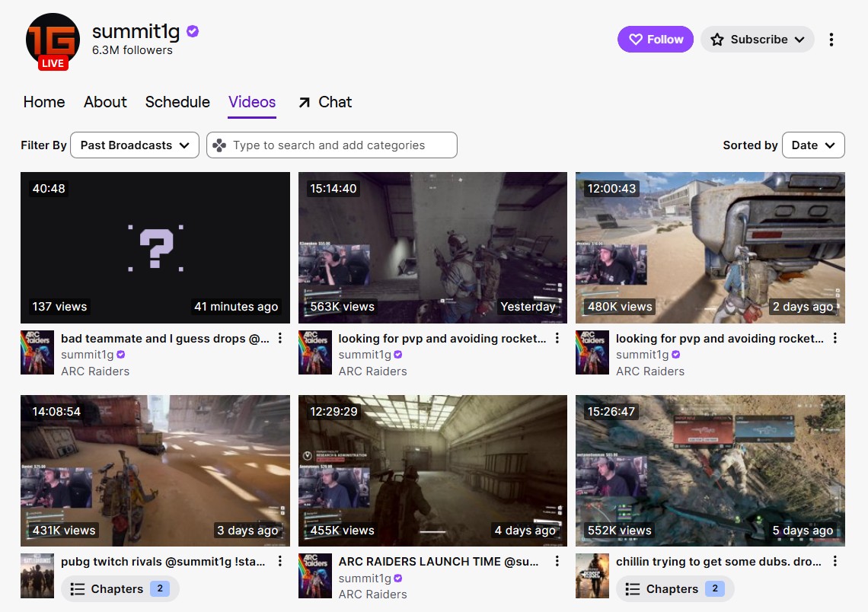The height and width of the screenshot is (612, 868).
Task: Play the 40:48 placeholder video thumbnail
Action: point(155,247)
